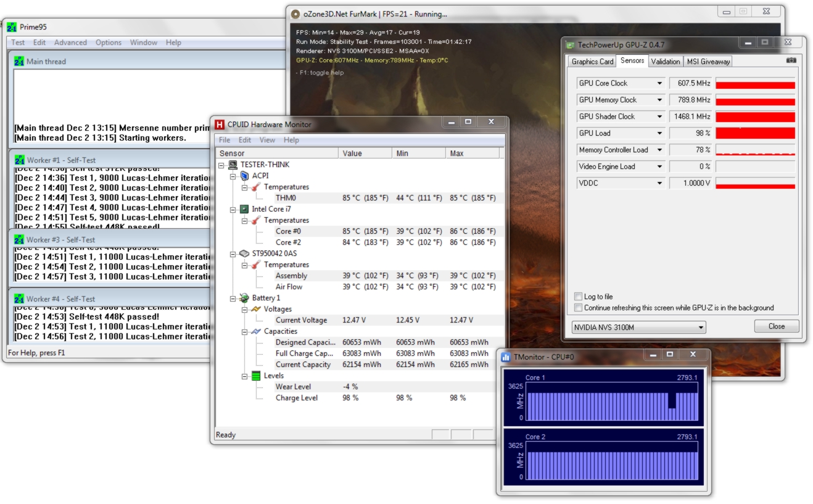Click the Battery 1 icon

tap(244, 298)
